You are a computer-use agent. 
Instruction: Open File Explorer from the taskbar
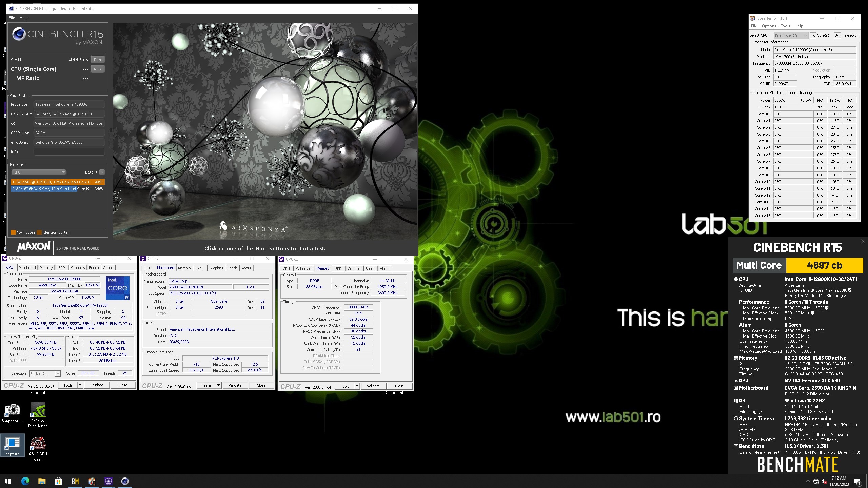point(42,481)
